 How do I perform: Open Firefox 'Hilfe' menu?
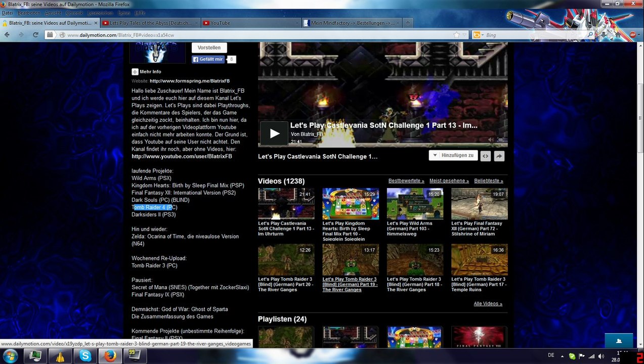pyautogui.click(x=140, y=13)
